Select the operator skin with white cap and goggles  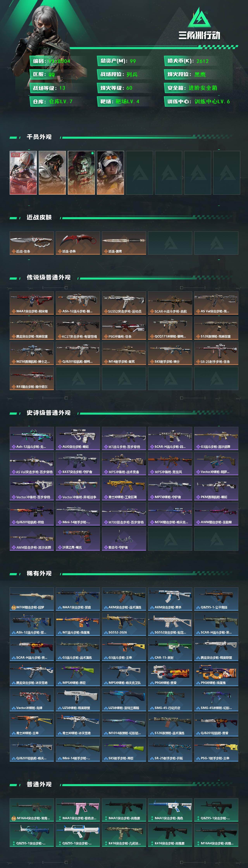[110, 173]
